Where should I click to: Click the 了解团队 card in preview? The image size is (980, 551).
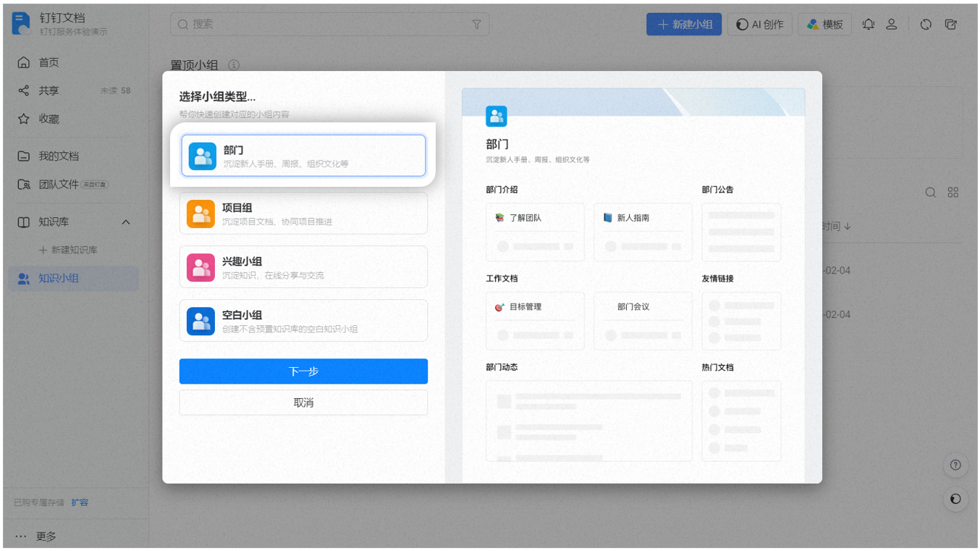click(x=535, y=232)
